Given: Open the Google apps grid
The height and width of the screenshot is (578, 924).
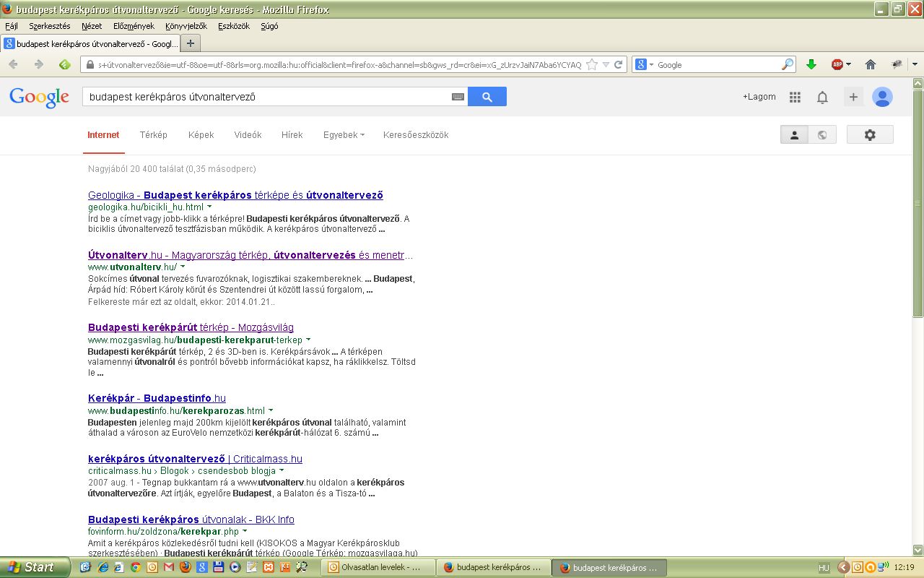Looking at the screenshot, I should [x=795, y=97].
